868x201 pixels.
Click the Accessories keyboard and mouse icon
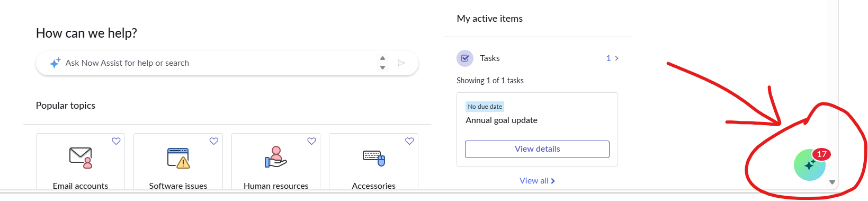pyautogui.click(x=374, y=158)
